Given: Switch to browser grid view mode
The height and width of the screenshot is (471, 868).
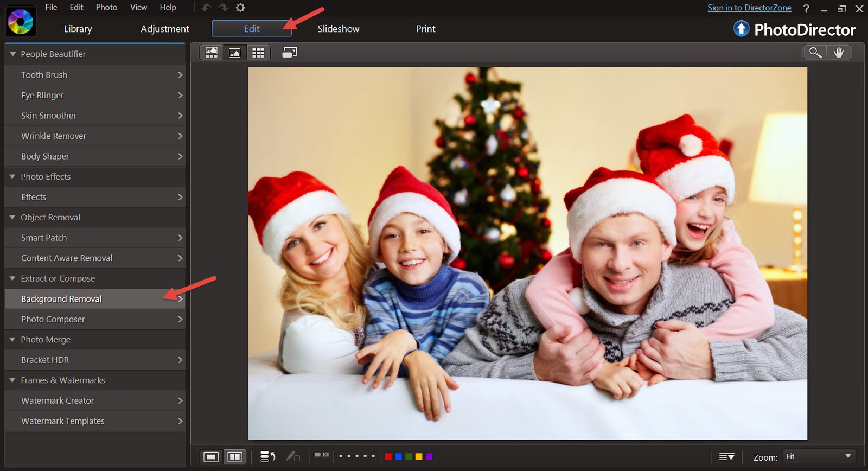Looking at the screenshot, I should click(x=258, y=53).
